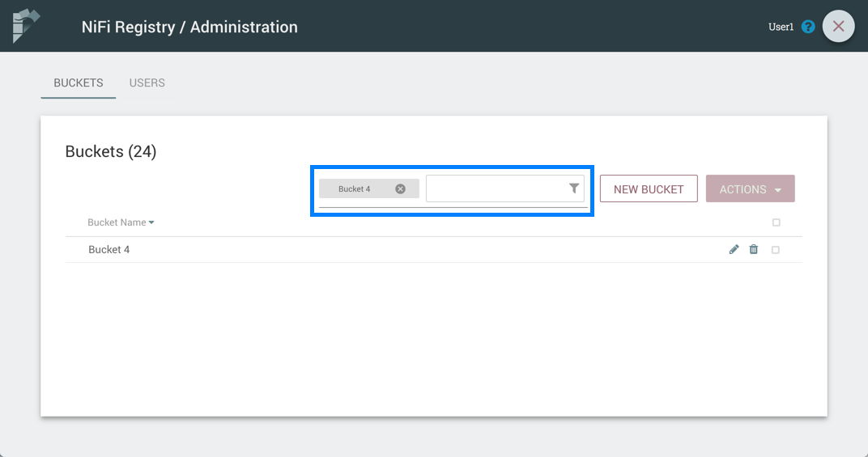Click the Buckets (24) heading
Image resolution: width=868 pixels, height=457 pixels.
[111, 151]
